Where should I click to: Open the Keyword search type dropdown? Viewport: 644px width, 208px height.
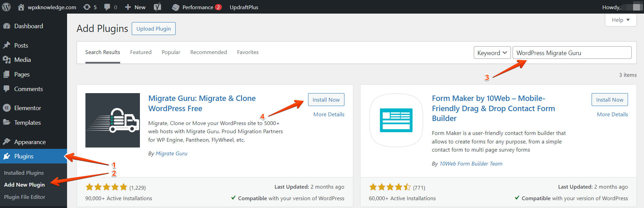pyautogui.click(x=492, y=53)
